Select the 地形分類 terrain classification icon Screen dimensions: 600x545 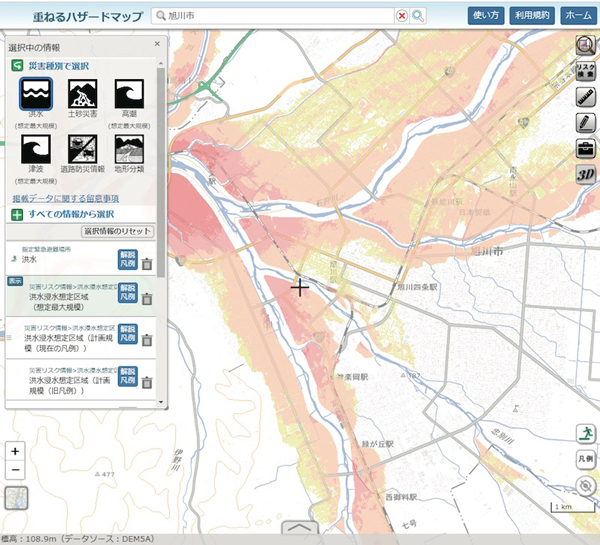point(129,149)
